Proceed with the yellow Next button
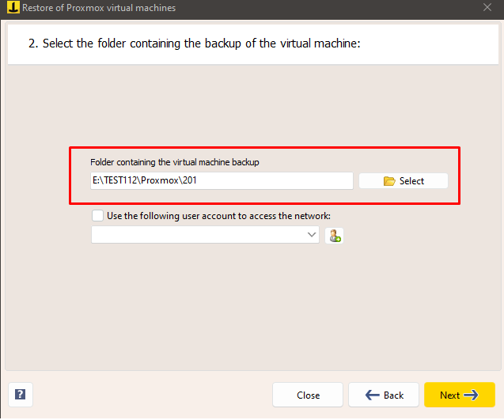Image resolution: width=504 pixels, height=420 pixels. click(x=459, y=395)
